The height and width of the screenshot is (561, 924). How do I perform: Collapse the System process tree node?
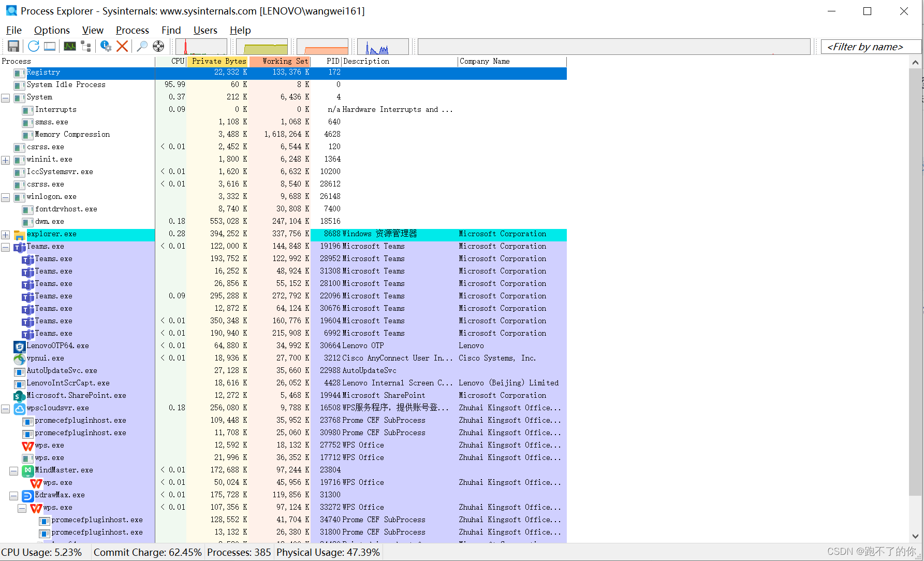click(x=6, y=98)
